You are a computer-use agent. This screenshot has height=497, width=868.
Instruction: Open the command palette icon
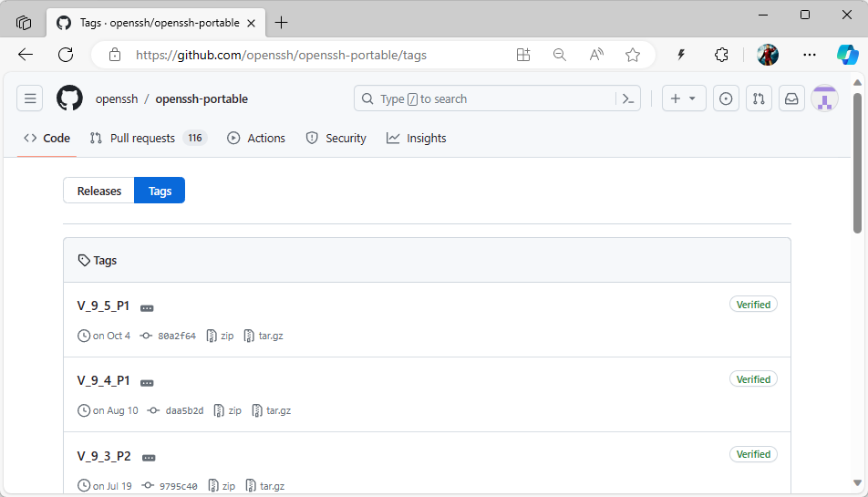(x=627, y=98)
